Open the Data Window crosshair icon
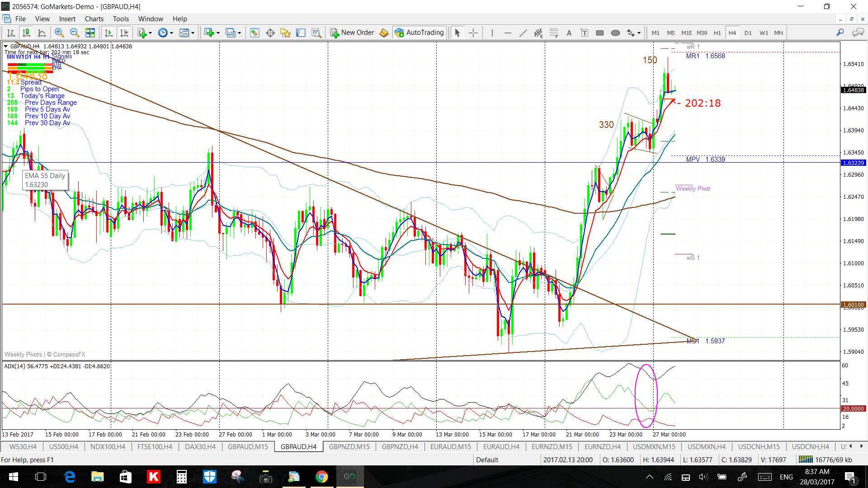Viewport: 868px width, 488px height. (270, 33)
